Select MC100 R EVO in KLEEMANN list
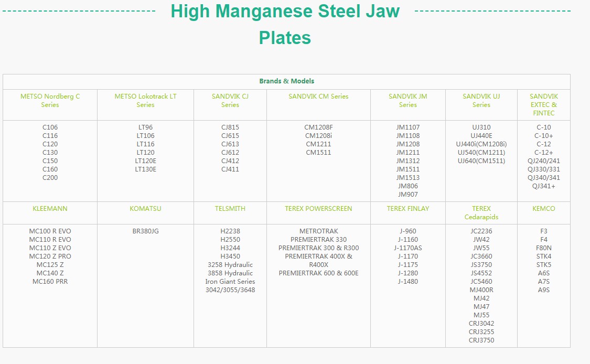 [50, 231]
